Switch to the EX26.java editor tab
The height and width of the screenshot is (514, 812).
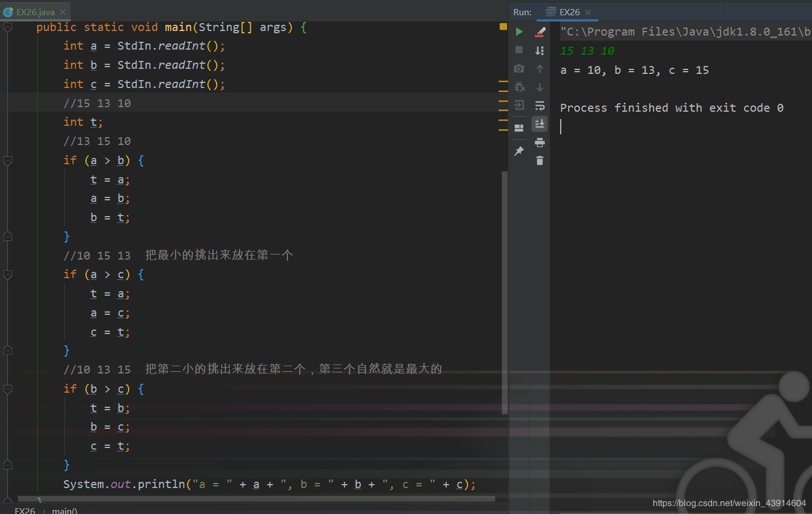(x=35, y=12)
